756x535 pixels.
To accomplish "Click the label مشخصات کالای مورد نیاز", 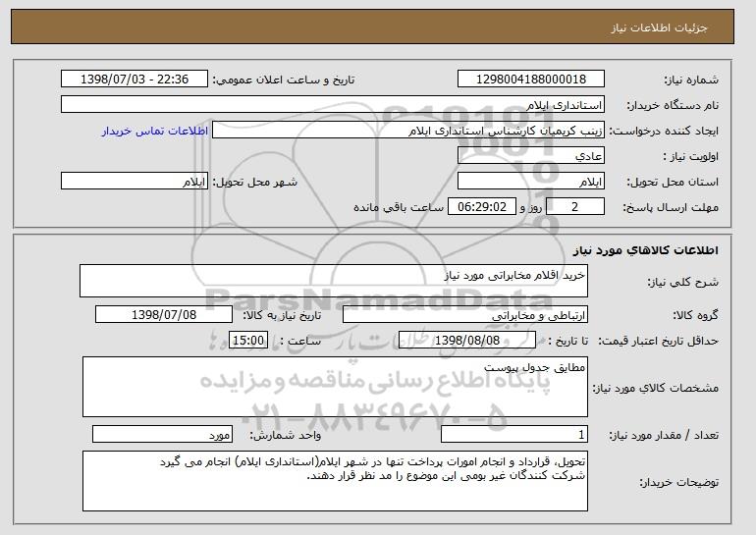I will click(656, 388).
